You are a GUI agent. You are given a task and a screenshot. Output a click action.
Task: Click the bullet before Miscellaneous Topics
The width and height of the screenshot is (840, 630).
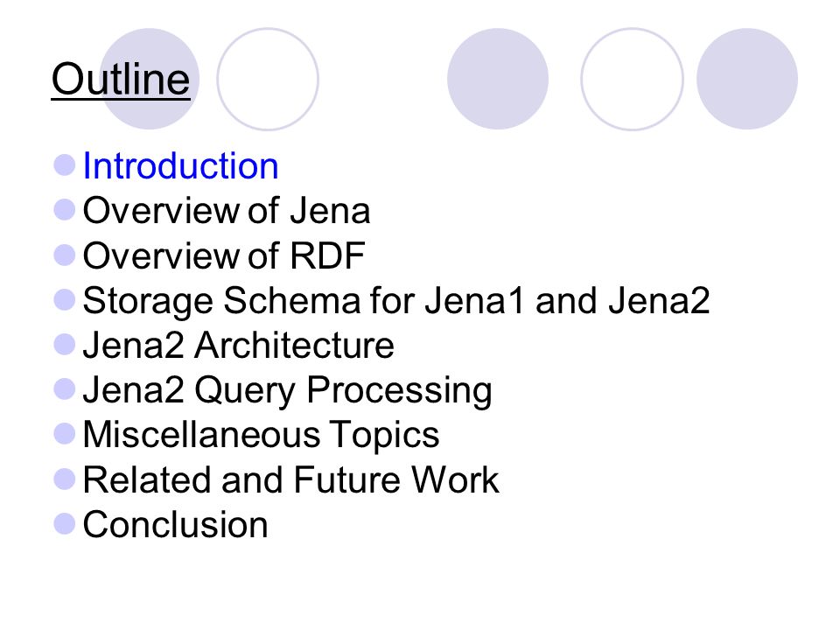(64, 434)
